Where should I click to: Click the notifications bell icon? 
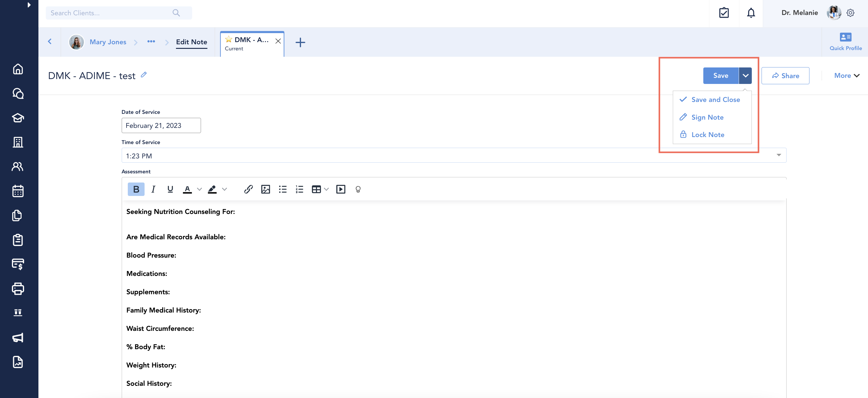751,13
